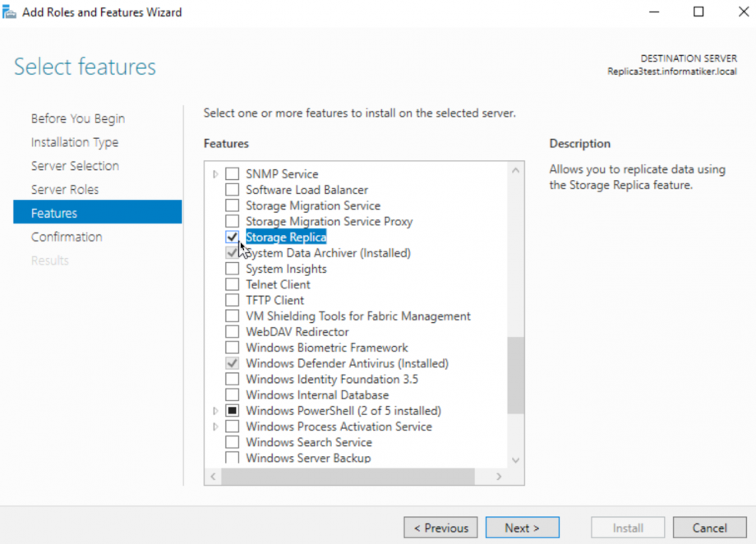Enable TFTP Client

[232, 300]
